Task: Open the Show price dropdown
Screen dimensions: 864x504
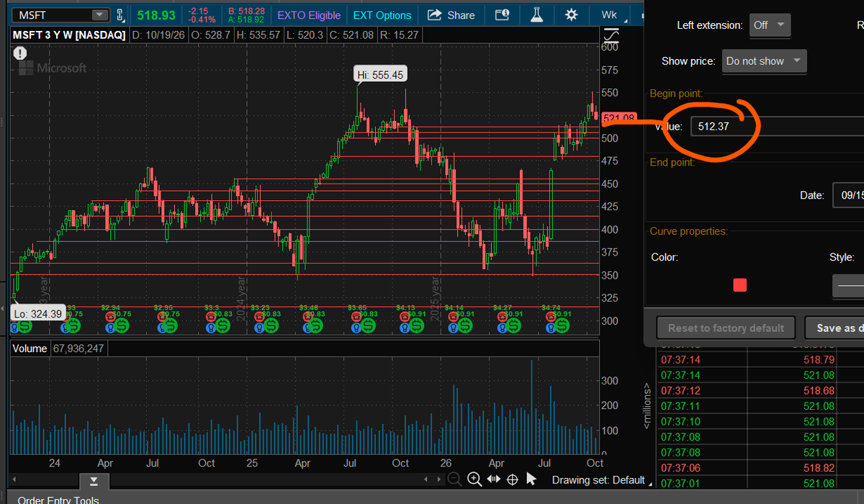Action: pos(764,61)
